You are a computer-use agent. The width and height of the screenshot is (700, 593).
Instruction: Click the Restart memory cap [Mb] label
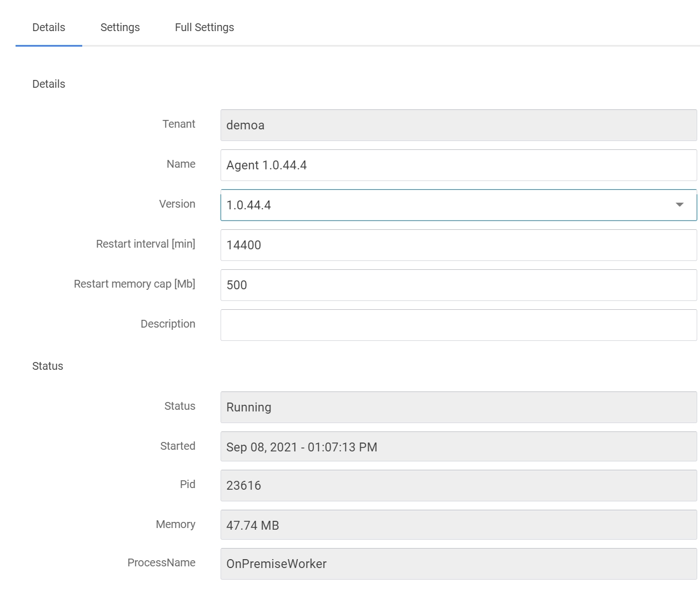[134, 284]
